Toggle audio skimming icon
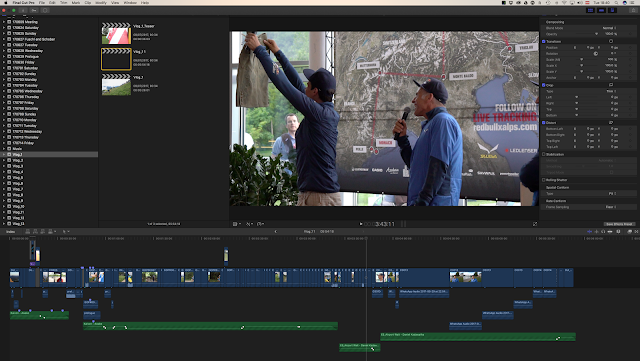Image resolution: width=640 pixels, height=361 pixels. tap(596, 232)
